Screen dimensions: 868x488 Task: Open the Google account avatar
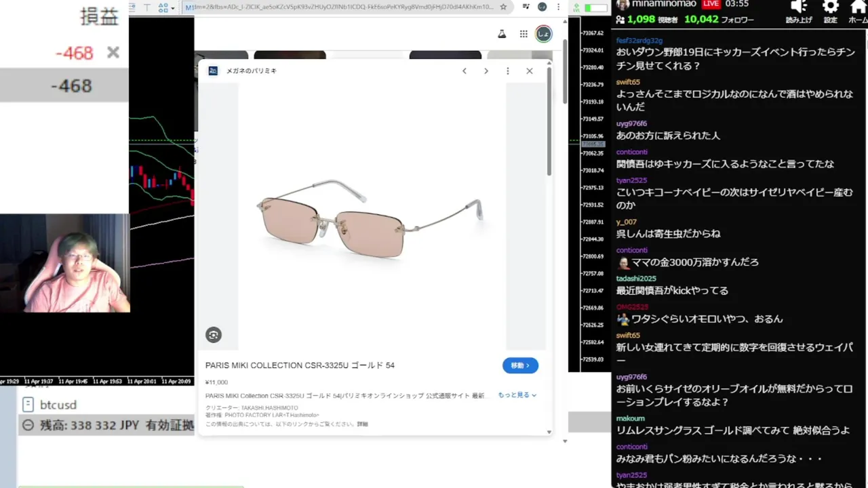point(544,34)
